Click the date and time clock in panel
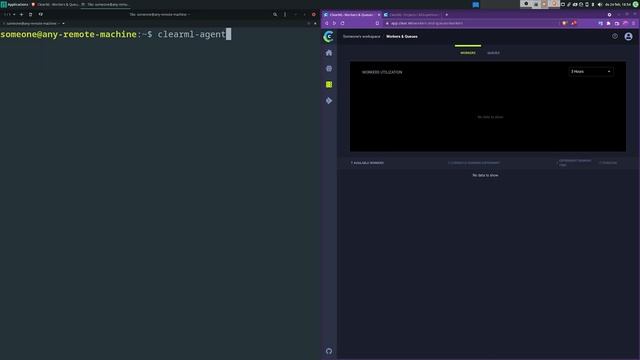This screenshot has width=640, height=360. tap(618, 4)
